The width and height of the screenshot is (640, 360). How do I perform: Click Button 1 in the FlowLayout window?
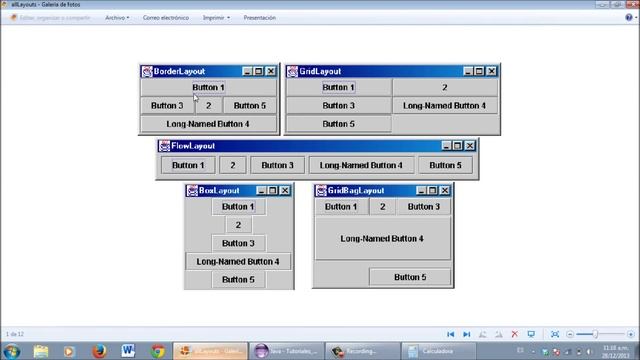pos(188,165)
